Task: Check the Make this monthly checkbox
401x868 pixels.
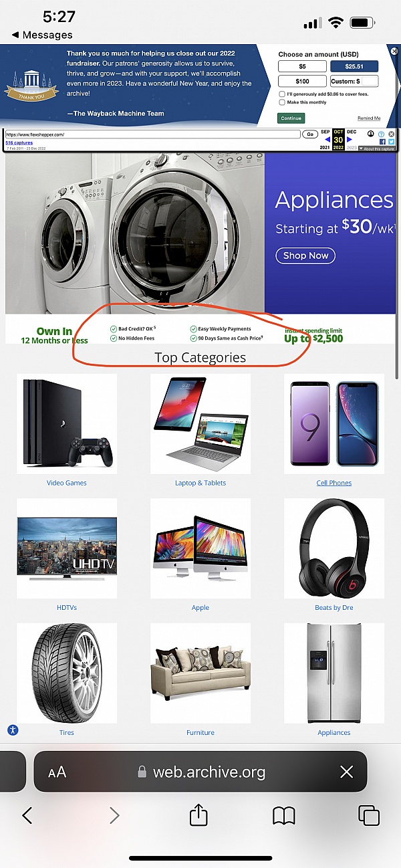Action: 281,102
